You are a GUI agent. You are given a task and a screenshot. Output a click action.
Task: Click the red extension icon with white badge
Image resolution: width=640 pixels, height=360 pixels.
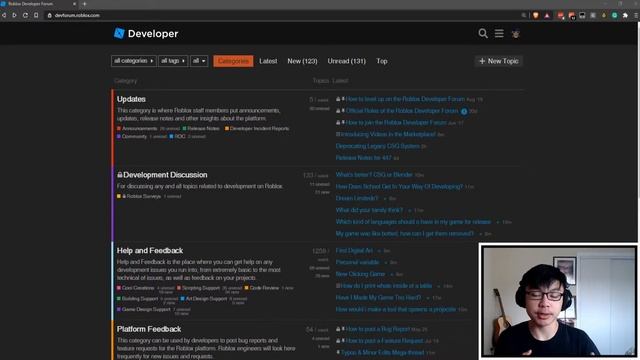[561, 16]
